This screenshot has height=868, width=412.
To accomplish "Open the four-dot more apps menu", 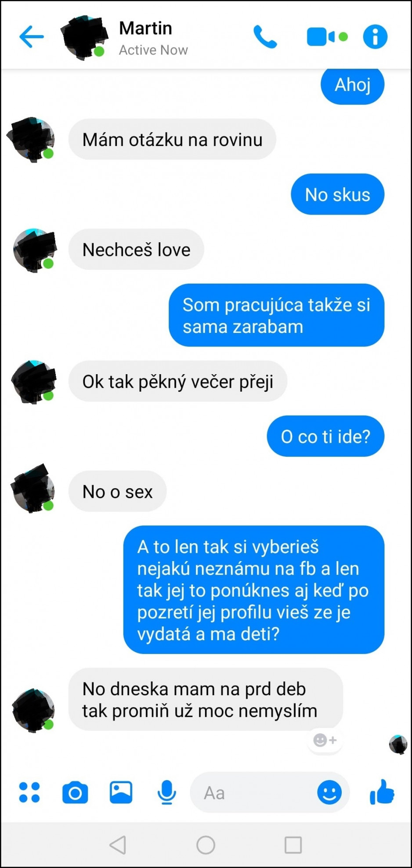I will click(29, 792).
